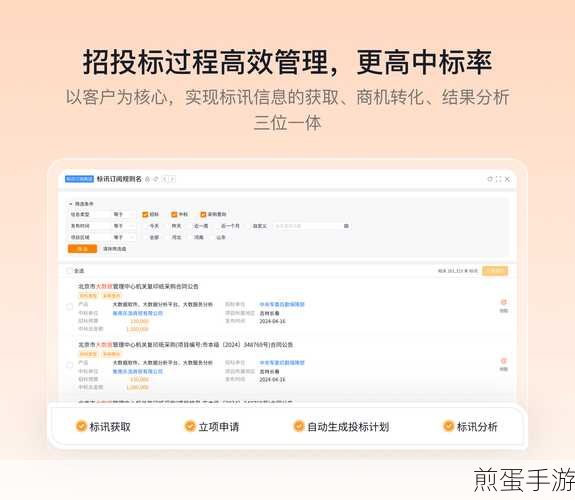The height and width of the screenshot is (500, 575).
Task: Go to previous record with left arrow
Action: point(165,179)
